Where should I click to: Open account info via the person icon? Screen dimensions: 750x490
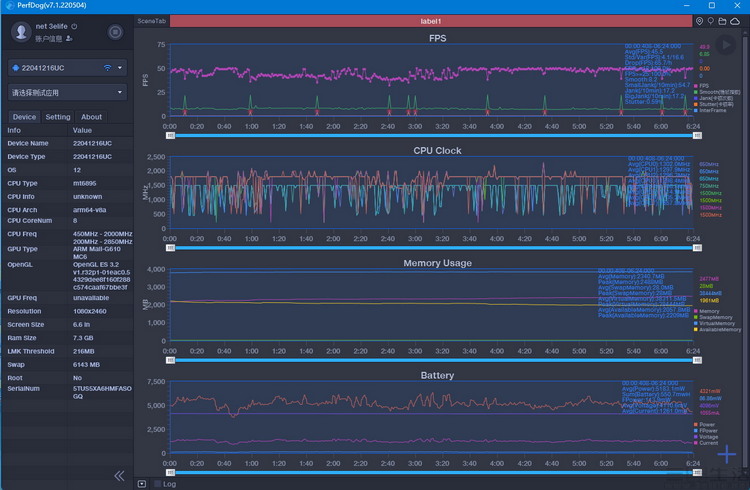pos(69,39)
